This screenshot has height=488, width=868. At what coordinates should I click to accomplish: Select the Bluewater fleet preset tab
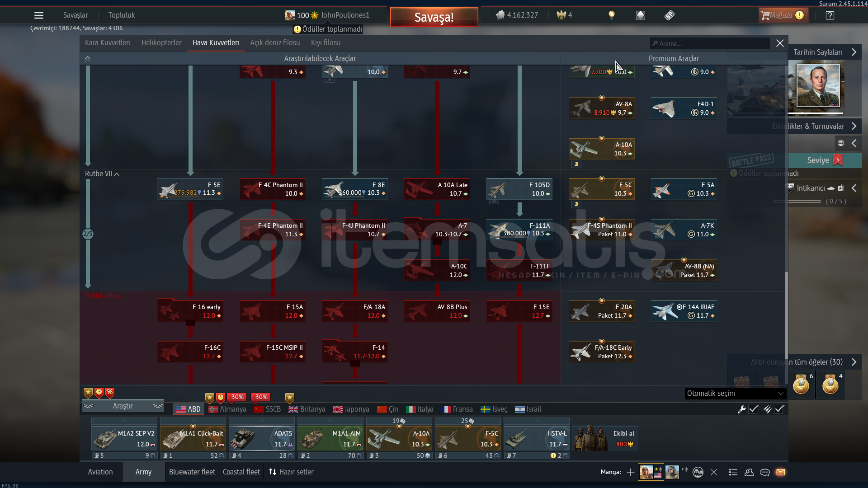[192, 472]
